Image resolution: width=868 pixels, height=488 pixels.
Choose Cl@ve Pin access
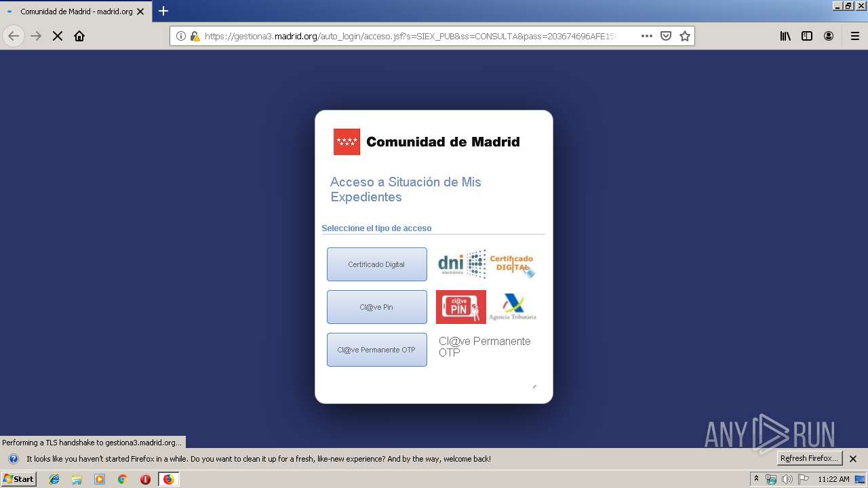(x=377, y=307)
